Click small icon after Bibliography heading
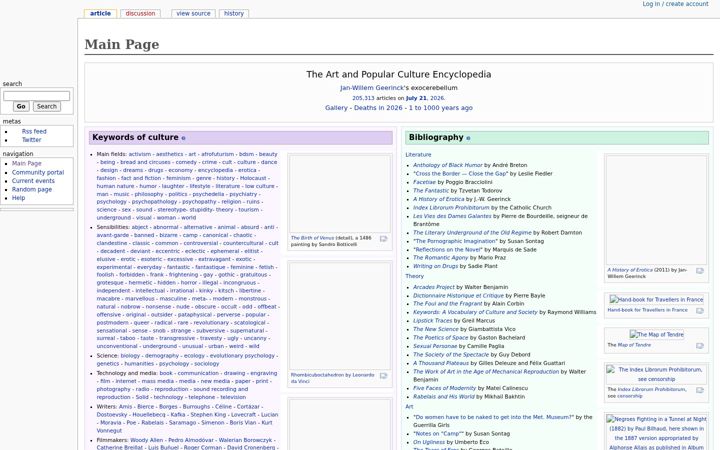Image resolution: width=720 pixels, height=450 pixels. (468, 138)
